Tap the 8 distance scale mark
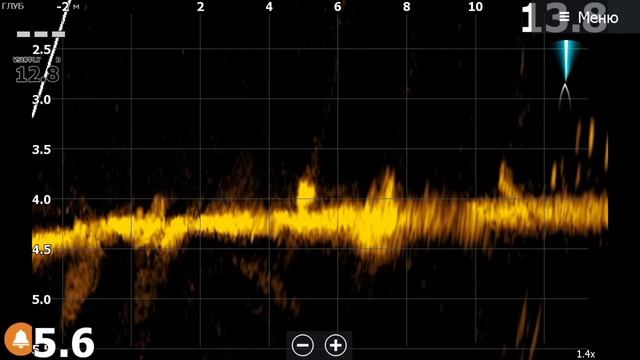Image resolution: width=640 pixels, height=360 pixels. tap(407, 7)
